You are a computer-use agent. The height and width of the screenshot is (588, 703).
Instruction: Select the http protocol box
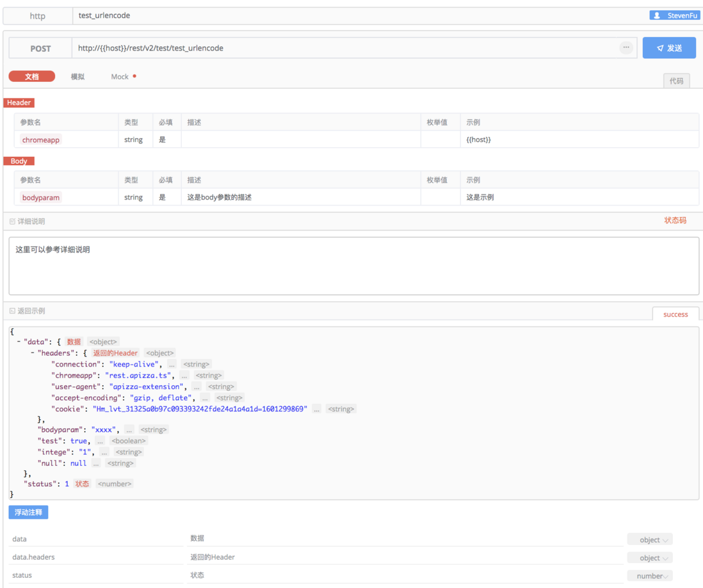click(x=38, y=16)
